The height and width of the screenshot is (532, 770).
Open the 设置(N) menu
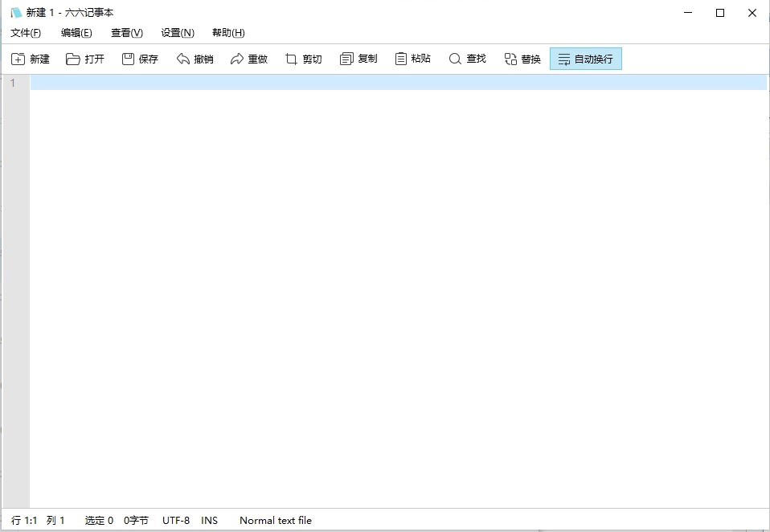[178, 33]
